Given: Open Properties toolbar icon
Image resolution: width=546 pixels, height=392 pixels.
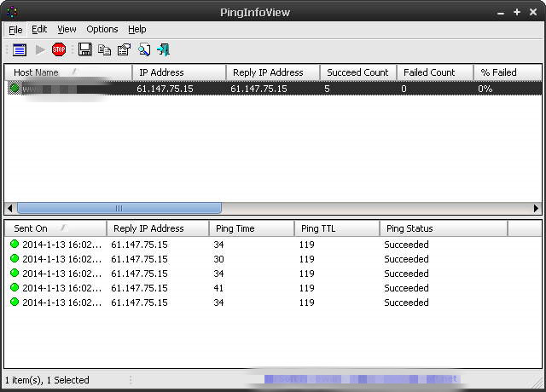Looking at the screenshot, I should (124, 49).
